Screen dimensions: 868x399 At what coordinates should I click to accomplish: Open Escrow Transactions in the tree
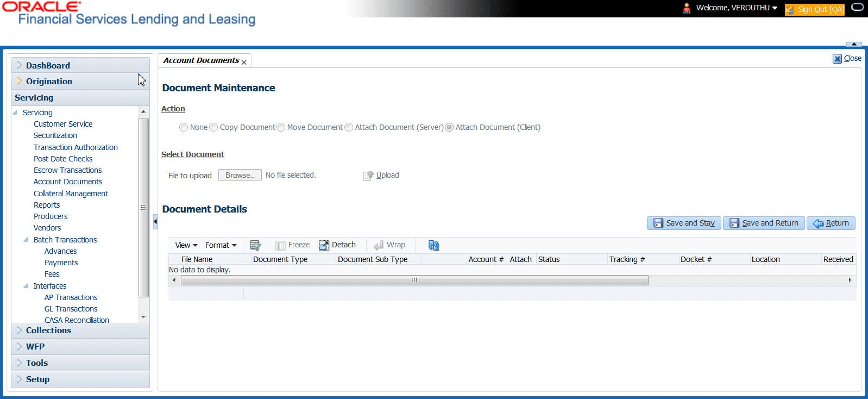[68, 170]
